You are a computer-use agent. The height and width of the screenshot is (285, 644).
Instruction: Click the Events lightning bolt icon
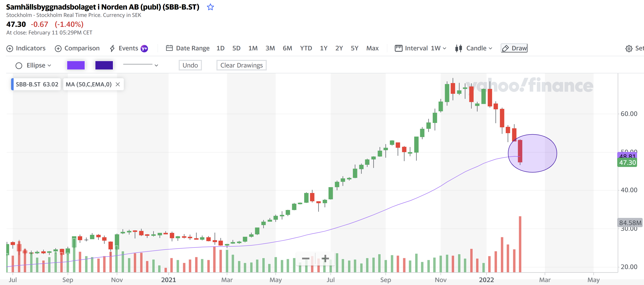click(112, 48)
